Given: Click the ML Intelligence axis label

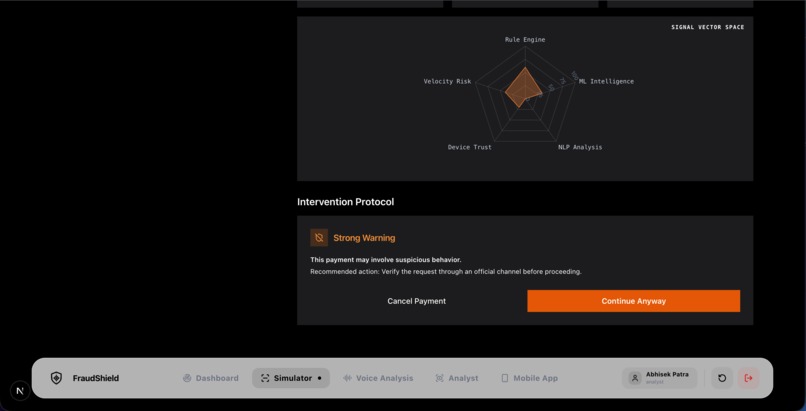Looking at the screenshot, I should coord(606,81).
